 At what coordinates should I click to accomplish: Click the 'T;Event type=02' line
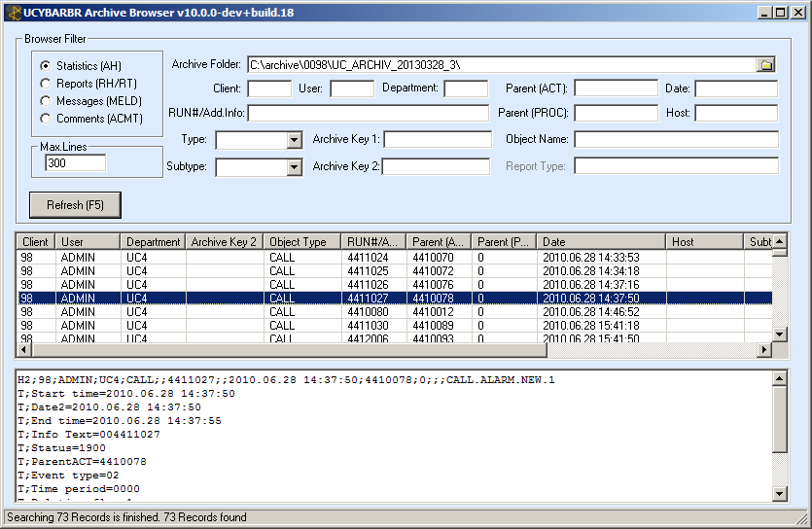pos(68,476)
